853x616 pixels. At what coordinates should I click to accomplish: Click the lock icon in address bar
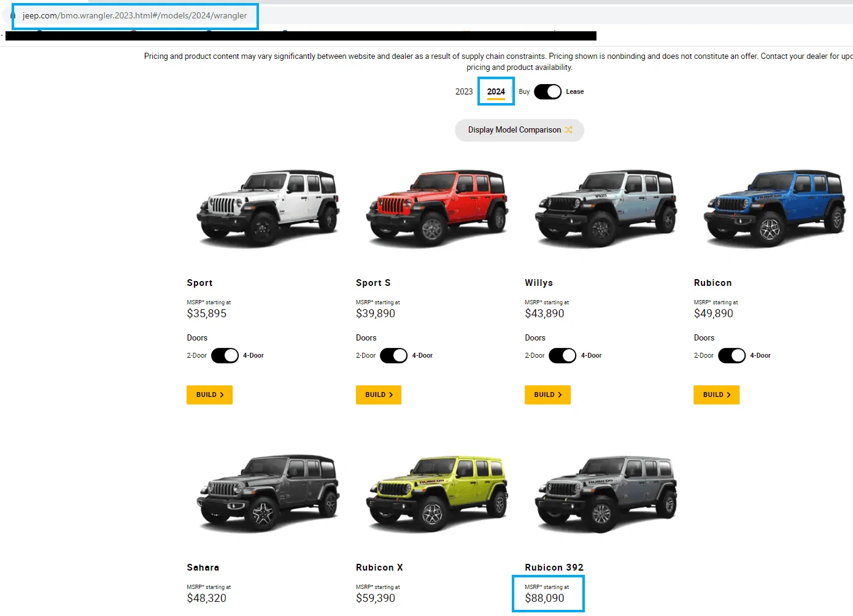pos(13,15)
